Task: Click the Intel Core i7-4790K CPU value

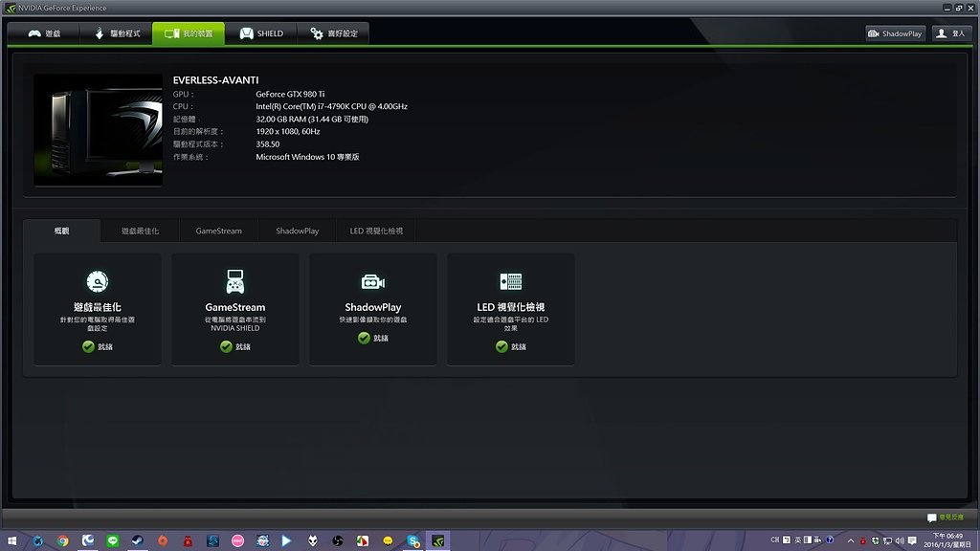Action: [x=331, y=107]
